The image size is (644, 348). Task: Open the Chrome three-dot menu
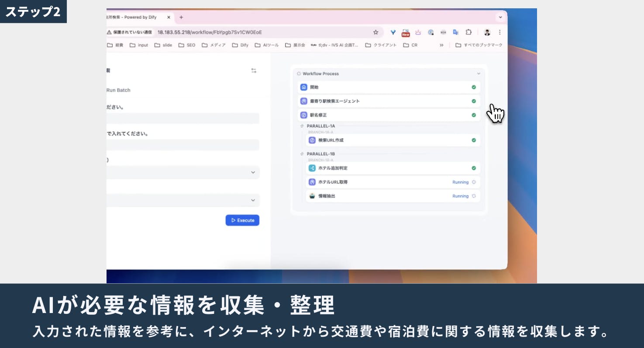tap(499, 32)
